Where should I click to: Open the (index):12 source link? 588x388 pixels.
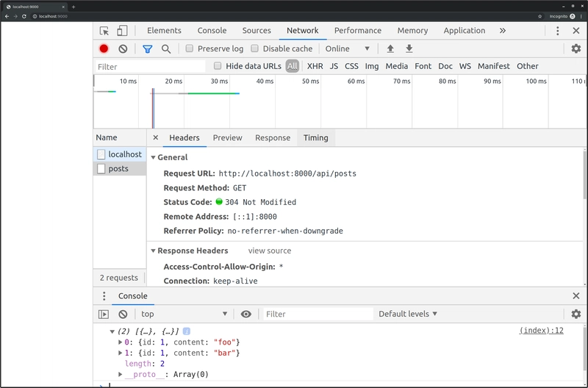click(x=541, y=330)
